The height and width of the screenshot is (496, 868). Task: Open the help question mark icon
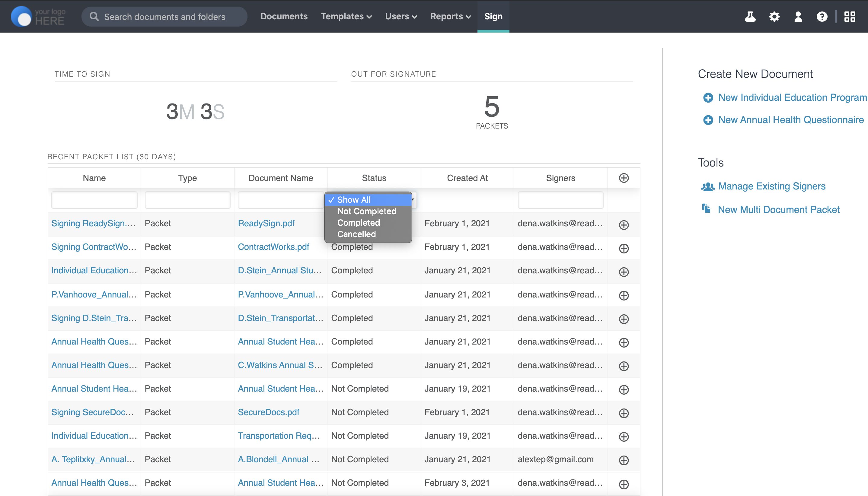pos(822,16)
